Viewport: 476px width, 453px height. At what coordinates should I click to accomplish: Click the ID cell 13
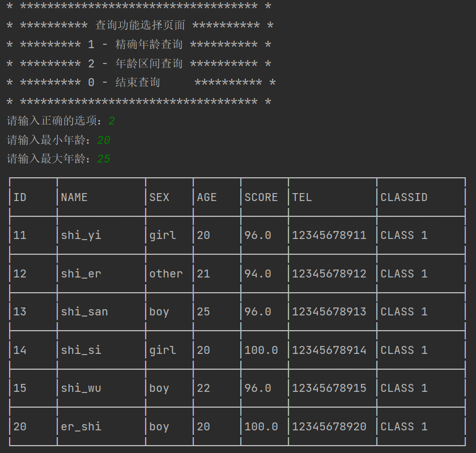click(20, 311)
